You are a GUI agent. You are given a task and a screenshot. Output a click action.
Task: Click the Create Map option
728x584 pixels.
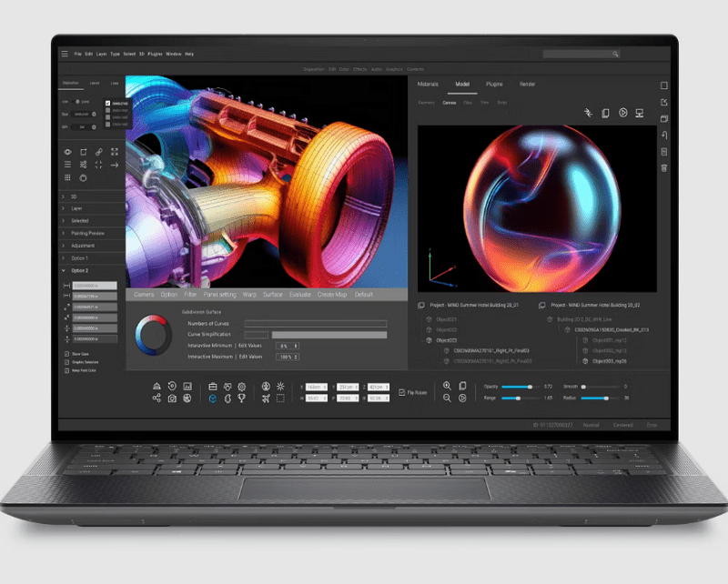pos(332,295)
